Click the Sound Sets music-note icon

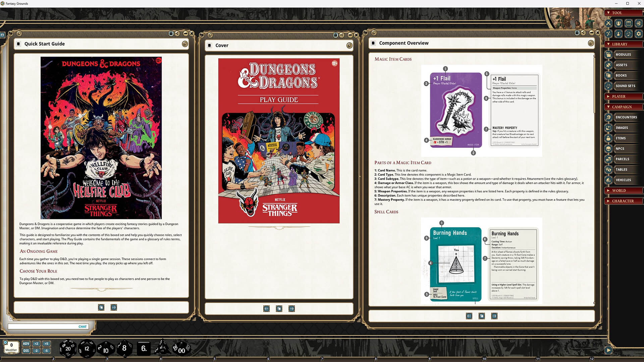click(608, 86)
